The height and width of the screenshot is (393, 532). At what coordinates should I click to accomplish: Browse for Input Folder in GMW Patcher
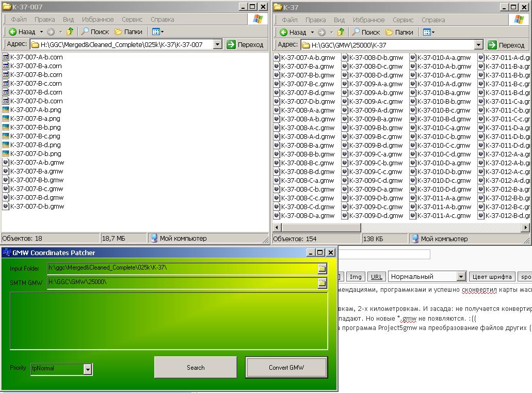322,268
